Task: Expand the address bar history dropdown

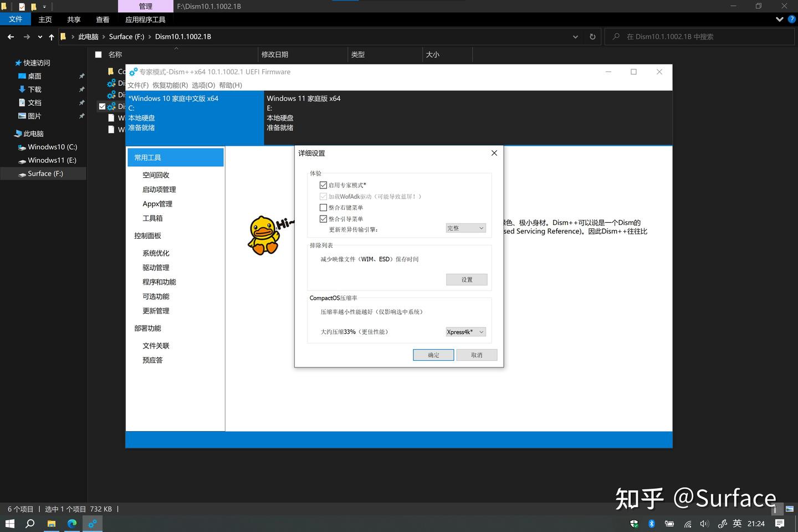Action: [x=575, y=37]
